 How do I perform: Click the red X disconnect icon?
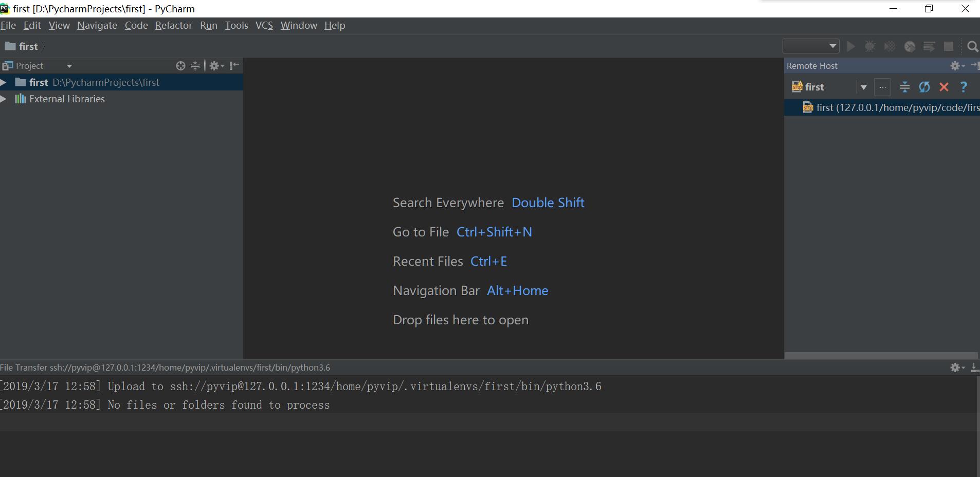coord(944,87)
